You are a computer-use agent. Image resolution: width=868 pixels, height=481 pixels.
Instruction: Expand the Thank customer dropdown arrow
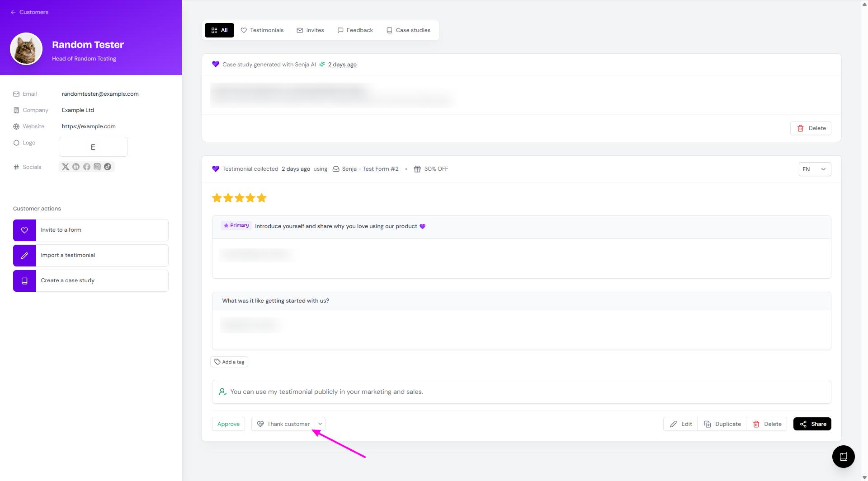320,424
